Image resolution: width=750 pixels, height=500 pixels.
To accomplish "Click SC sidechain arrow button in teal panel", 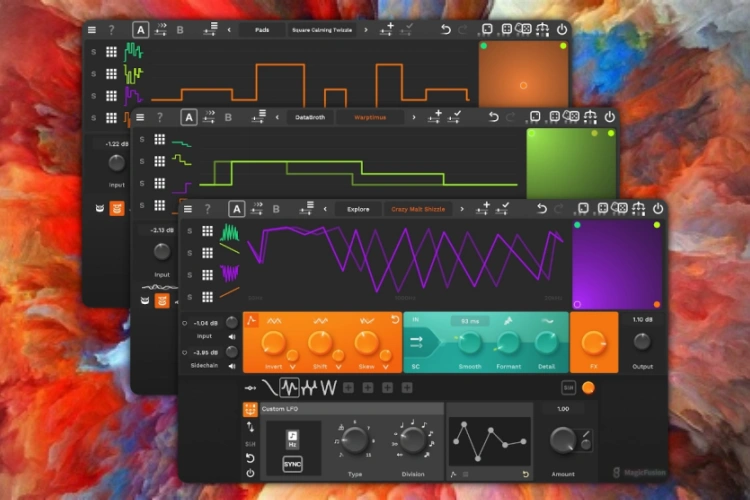I will point(417,342).
